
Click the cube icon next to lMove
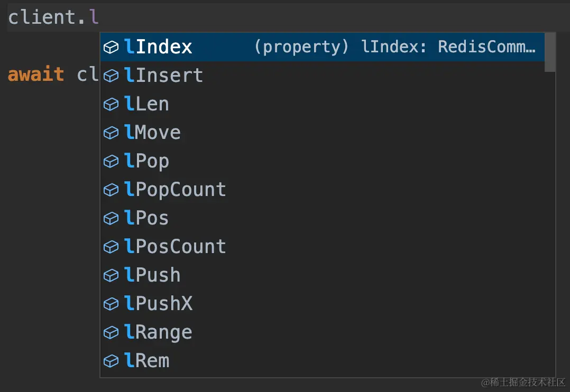click(111, 133)
